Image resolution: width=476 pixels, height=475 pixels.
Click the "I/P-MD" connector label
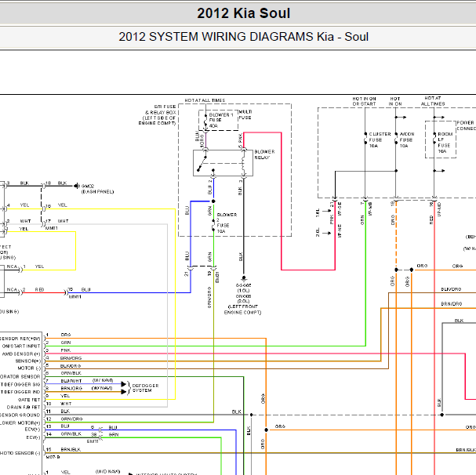click(x=439, y=209)
